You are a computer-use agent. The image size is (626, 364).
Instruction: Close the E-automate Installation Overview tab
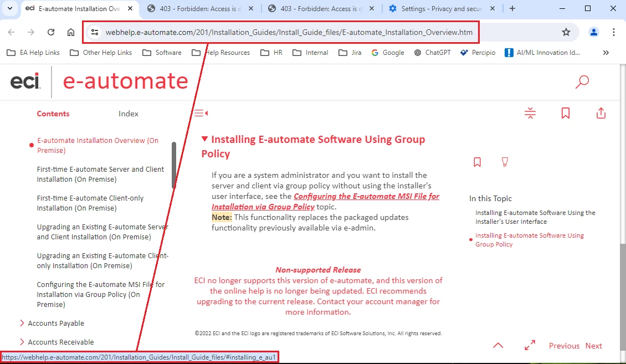(130, 8)
